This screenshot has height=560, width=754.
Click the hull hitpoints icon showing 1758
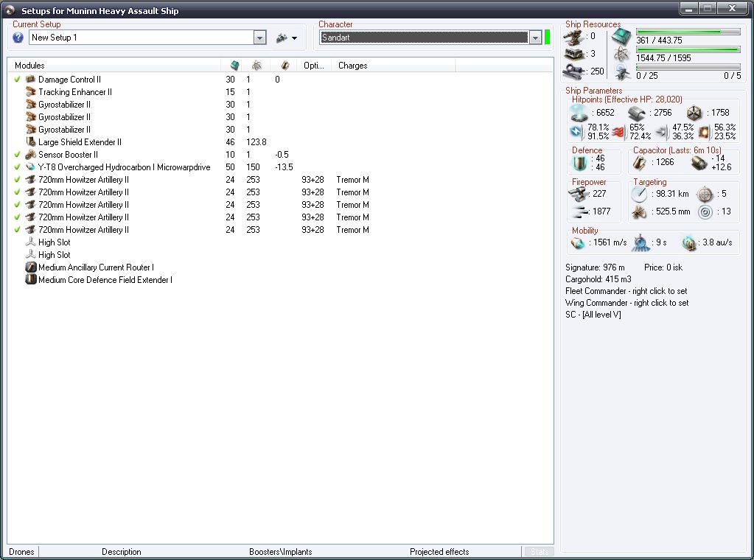[x=694, y=113]
